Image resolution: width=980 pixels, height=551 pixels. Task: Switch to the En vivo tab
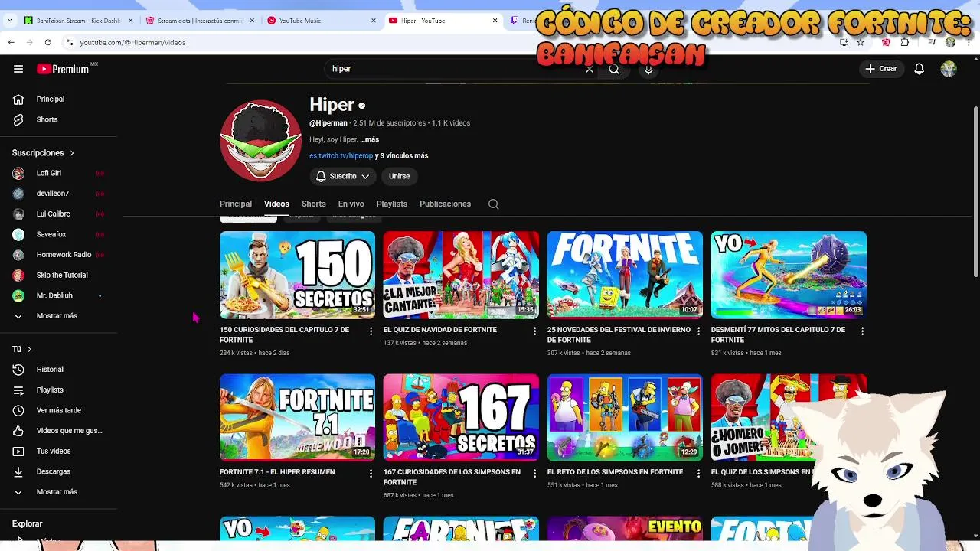(351, 204)
